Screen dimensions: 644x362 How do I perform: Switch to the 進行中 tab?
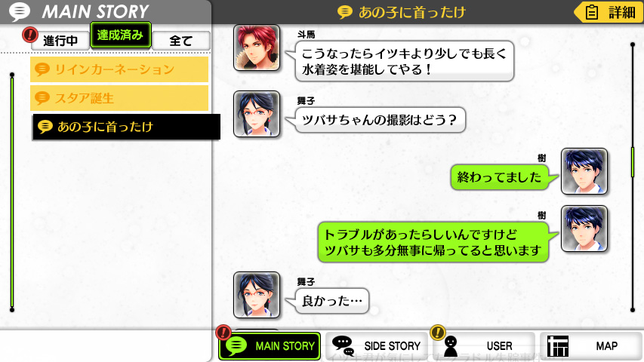coord(60,41)
